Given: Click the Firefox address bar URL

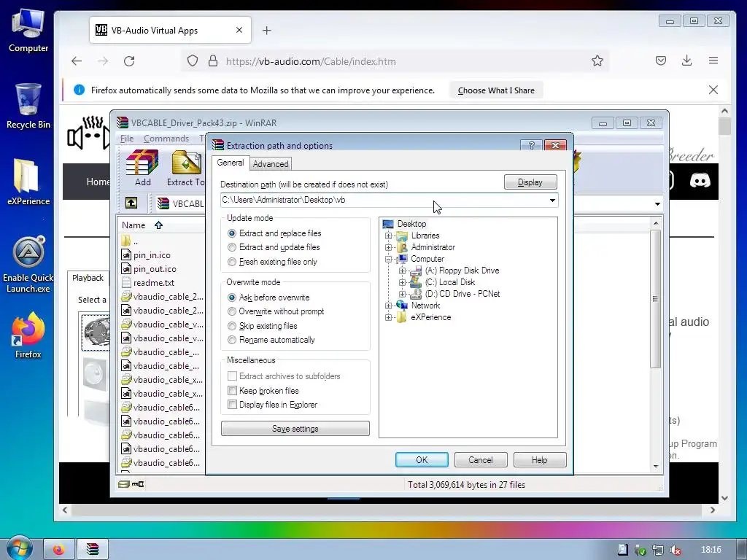Looking at the screenshot, I should coord(311,61).
